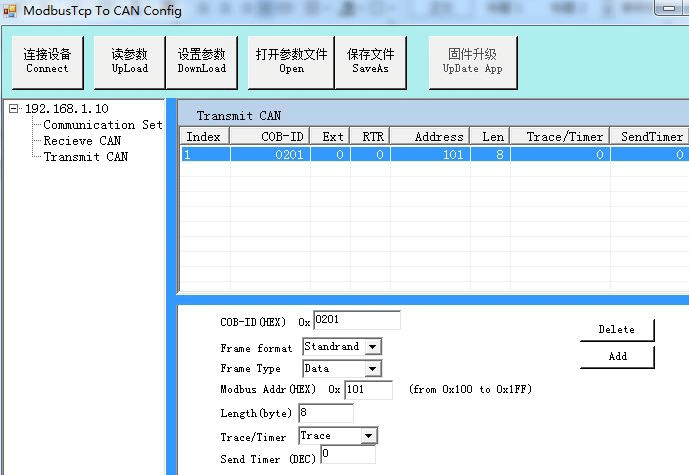Click the Trace/Timer column header
689x475 pixels.
[x=559, y=136]
